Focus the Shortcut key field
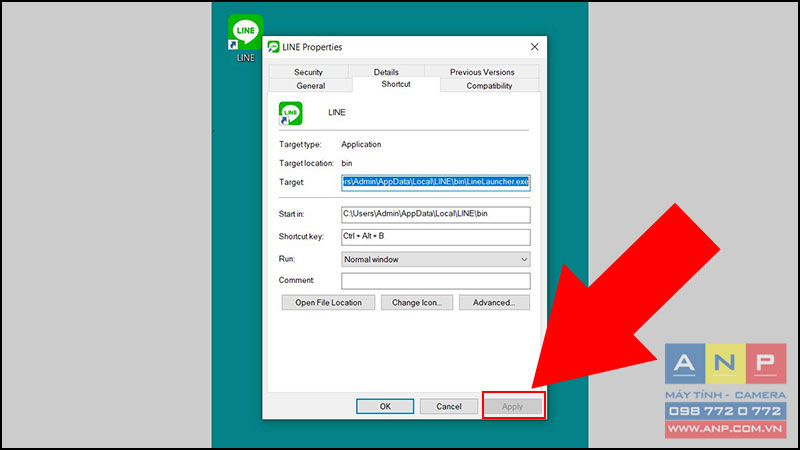The image size is (800, 450). (x=436, y=237)
